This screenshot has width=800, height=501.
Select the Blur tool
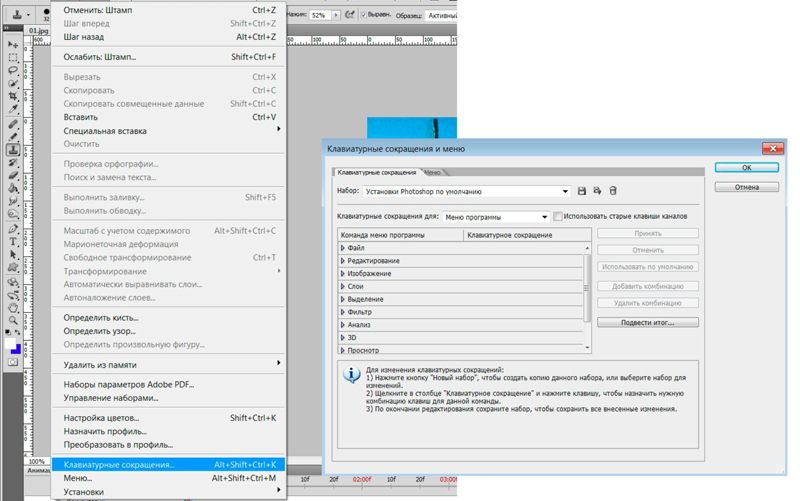click(13, 201)
